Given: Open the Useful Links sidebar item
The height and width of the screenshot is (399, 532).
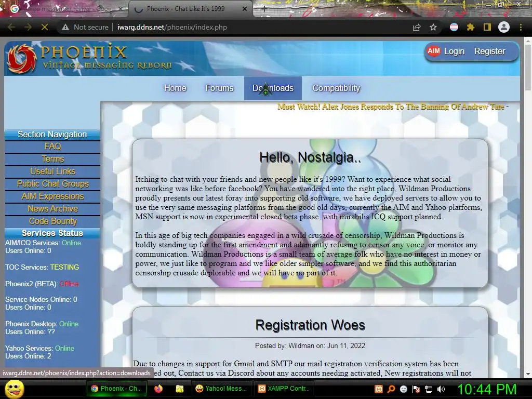Looking at the screenshot, I should (52, 171).
